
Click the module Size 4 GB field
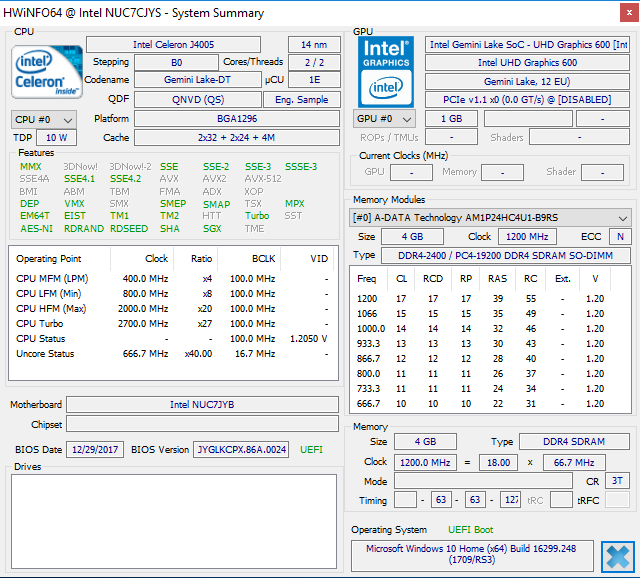(412, 237)
